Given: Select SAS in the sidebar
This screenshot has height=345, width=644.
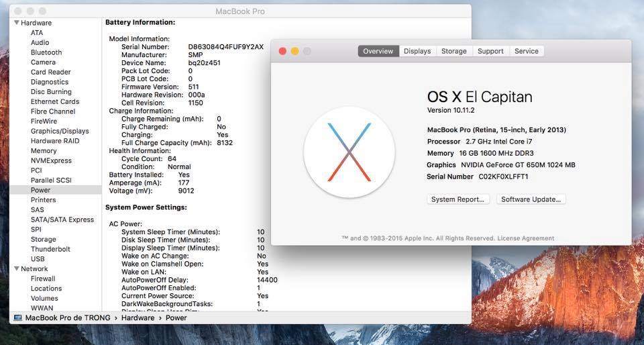Looking at the screenshot, I should click(x=37, y=210).
